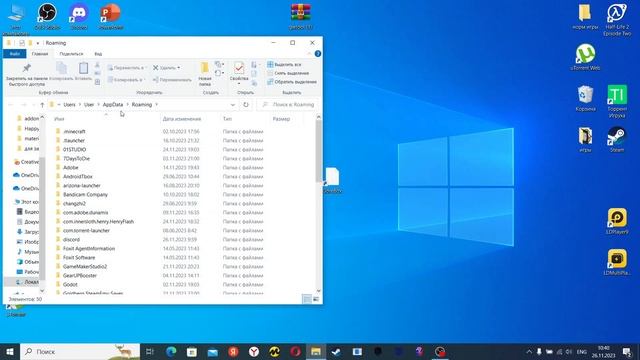Click New folder icon in ribbon
Image resolution: width=640 pixels, height=360 pixels.
[204, 74]
